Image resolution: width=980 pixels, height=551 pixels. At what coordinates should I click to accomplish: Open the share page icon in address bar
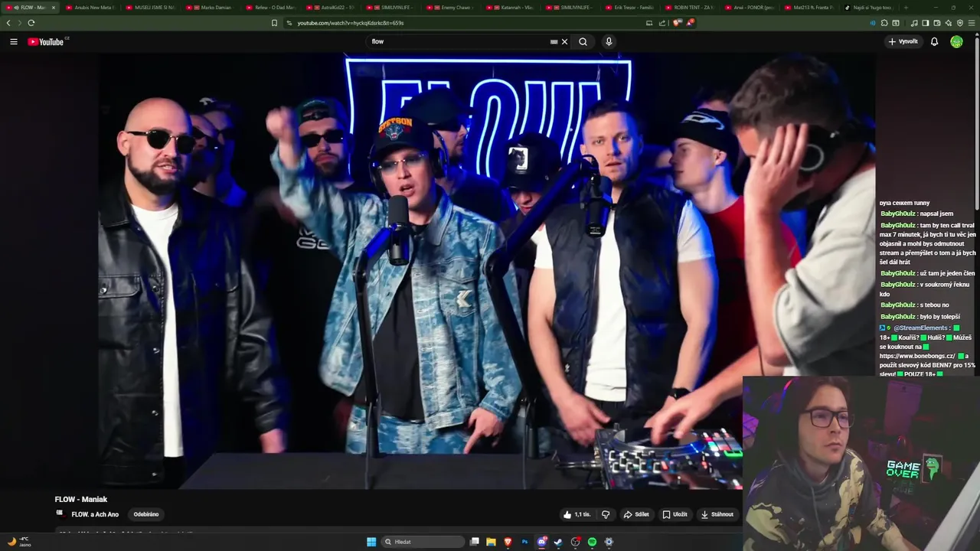(662, 23)
